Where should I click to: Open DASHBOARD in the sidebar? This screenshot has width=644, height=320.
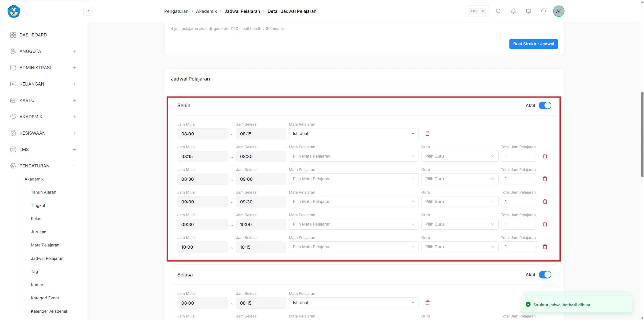[33, 35]
